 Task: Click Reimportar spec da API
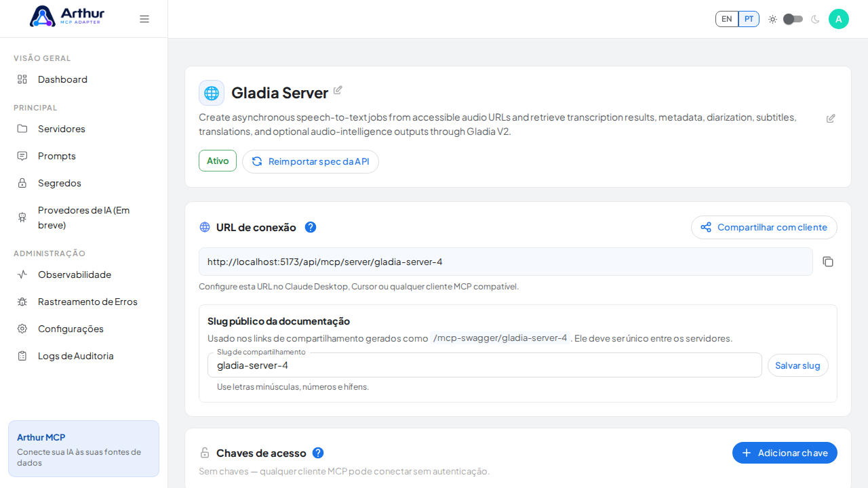311,161
